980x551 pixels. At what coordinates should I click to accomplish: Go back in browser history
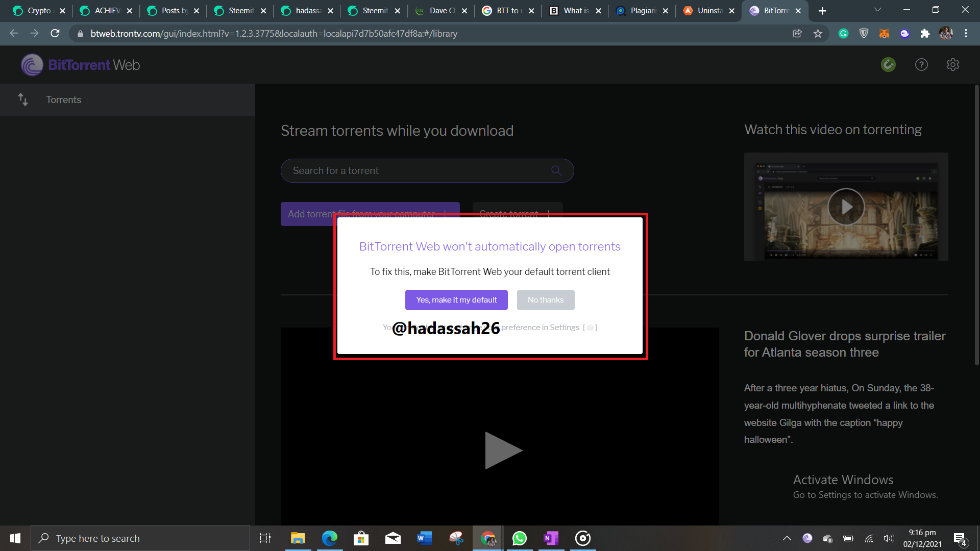[14, 33]
